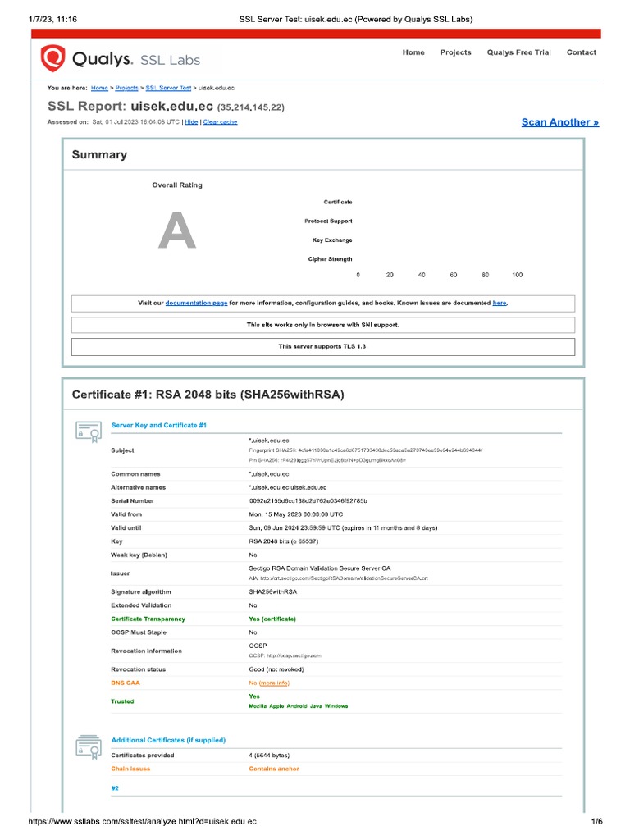Open the documentation page link

tap(196, 304)
